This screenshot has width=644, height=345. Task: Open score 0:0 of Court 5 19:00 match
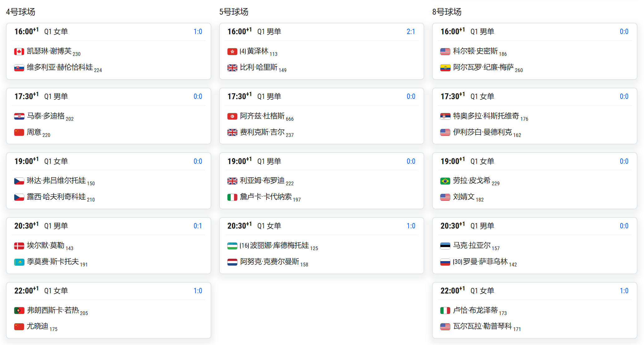[x=411, y=161]
